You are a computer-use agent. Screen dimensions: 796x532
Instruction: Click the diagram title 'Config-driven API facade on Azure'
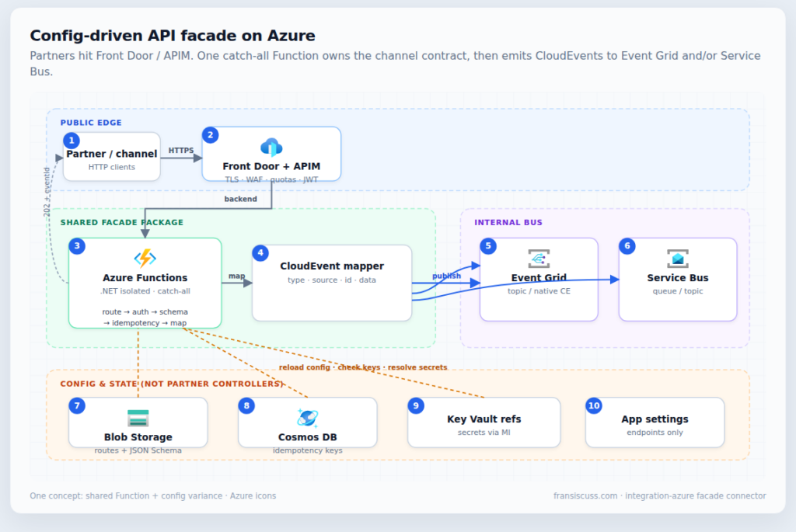(x=173, y=36)
